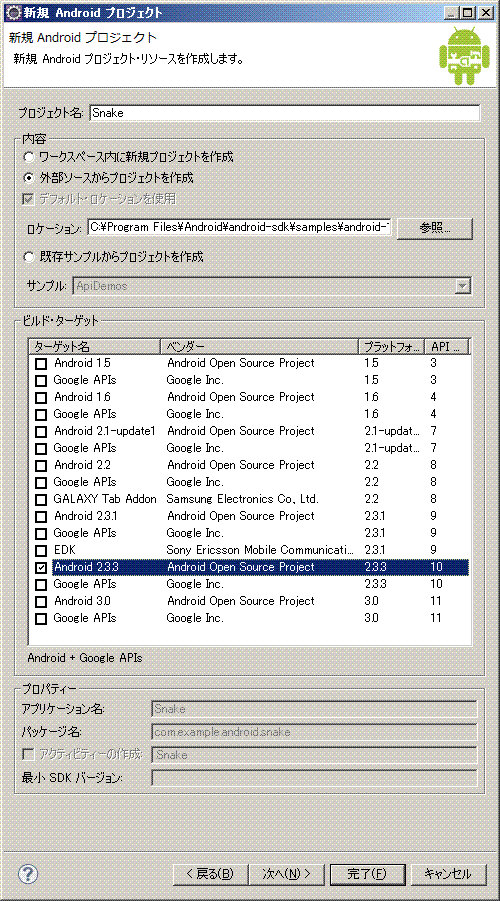Click 'Android + Google APIs' description text
500x901 pixels.
click(x=84, y=658)
